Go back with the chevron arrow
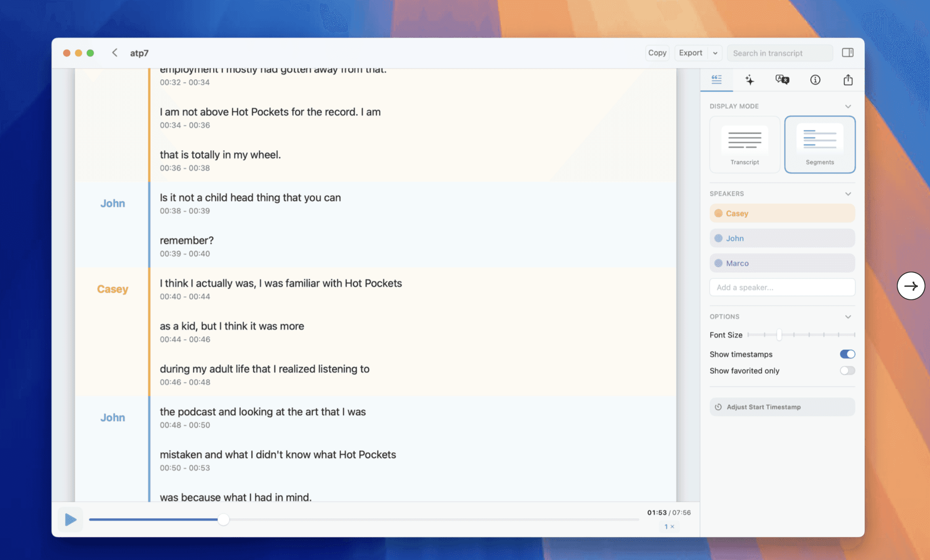930x560 pixels. pos(114,53)
